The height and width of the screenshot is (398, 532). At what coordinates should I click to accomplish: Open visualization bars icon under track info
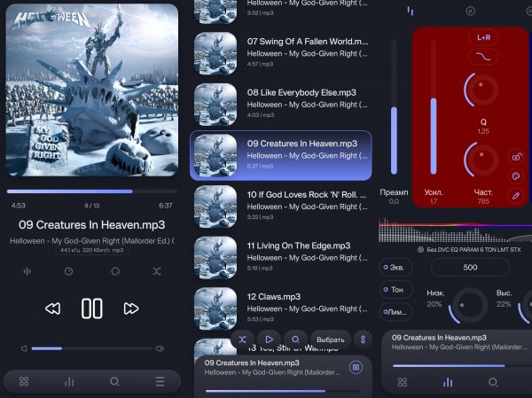(x=27, y=271)
